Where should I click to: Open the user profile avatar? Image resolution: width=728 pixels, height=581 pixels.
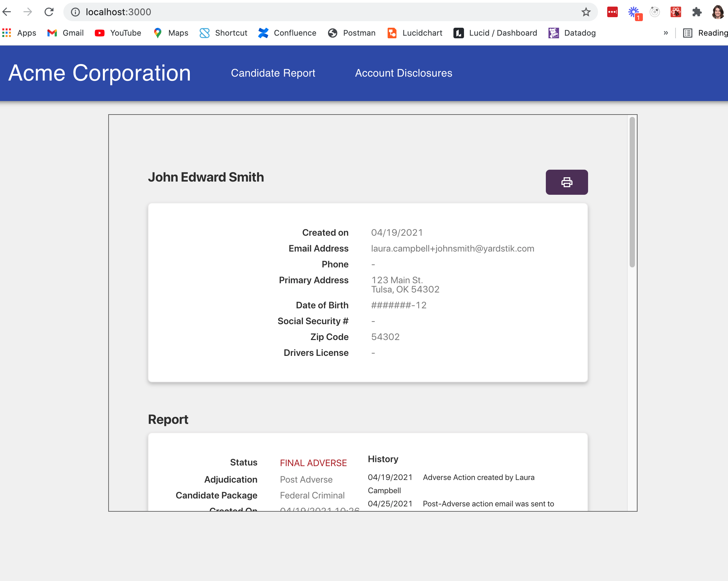718,12
